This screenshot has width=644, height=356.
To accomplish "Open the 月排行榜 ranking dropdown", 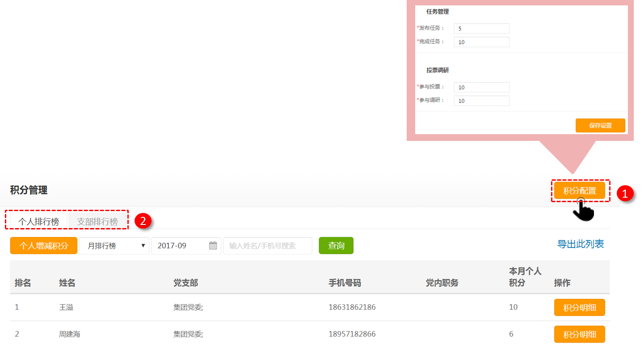I will [x=114, y=246].
